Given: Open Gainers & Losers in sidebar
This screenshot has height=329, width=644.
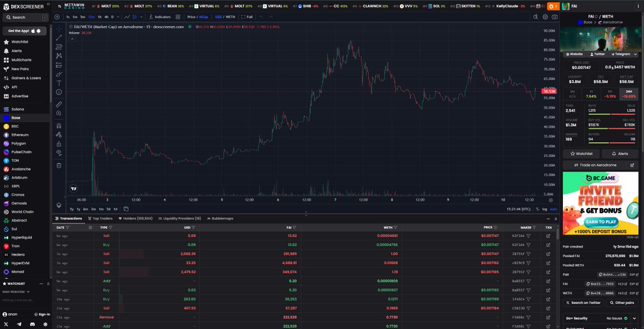Looking at the screenshot, I should tap(26, 78).
